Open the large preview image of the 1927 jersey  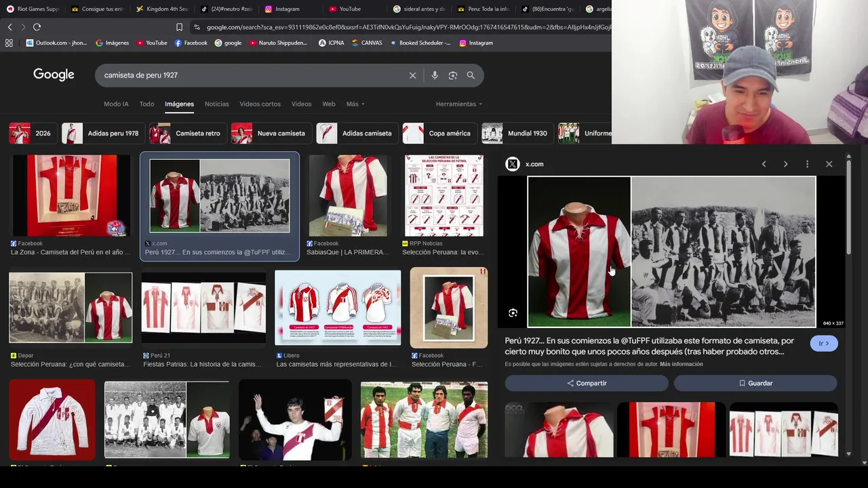click(x=671, y=252)
